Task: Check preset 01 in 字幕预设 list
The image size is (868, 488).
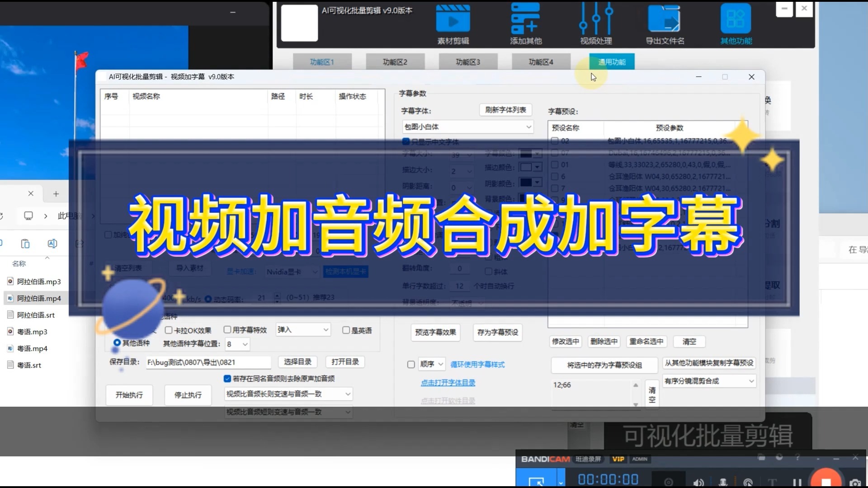Action: pos(555,164)
